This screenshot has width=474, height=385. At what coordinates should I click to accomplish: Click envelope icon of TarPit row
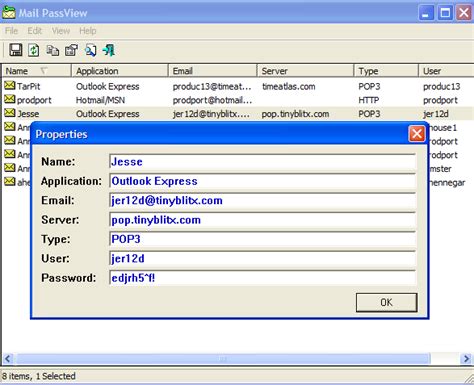(10, 86)
